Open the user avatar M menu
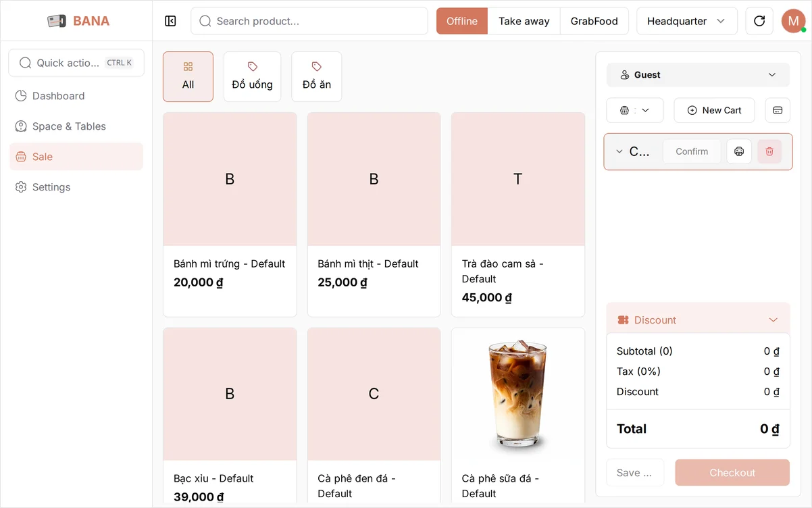 794,21
